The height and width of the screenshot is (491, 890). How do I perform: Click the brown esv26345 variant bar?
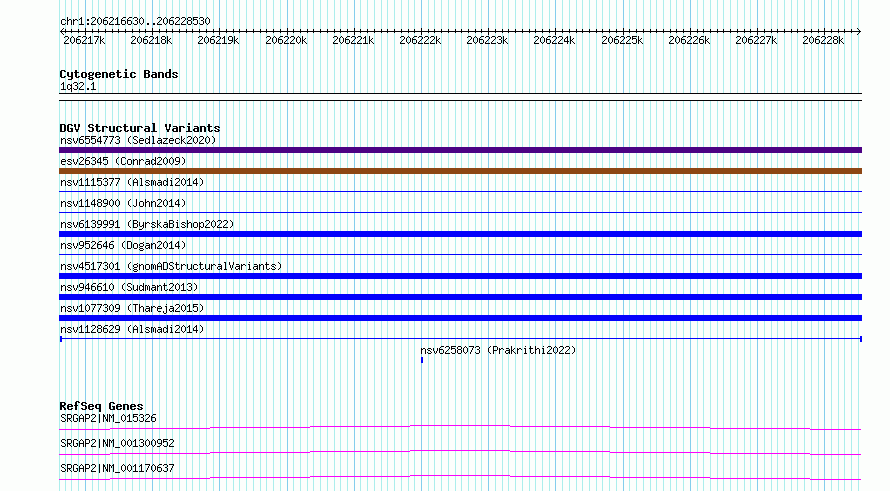(460, 171)
